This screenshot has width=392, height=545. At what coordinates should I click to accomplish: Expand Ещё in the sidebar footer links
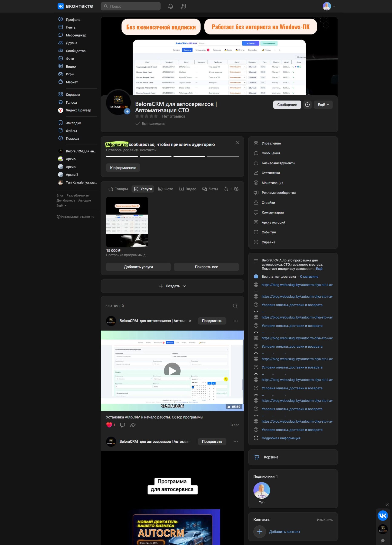pyautogui.click(x=62, y=205)
